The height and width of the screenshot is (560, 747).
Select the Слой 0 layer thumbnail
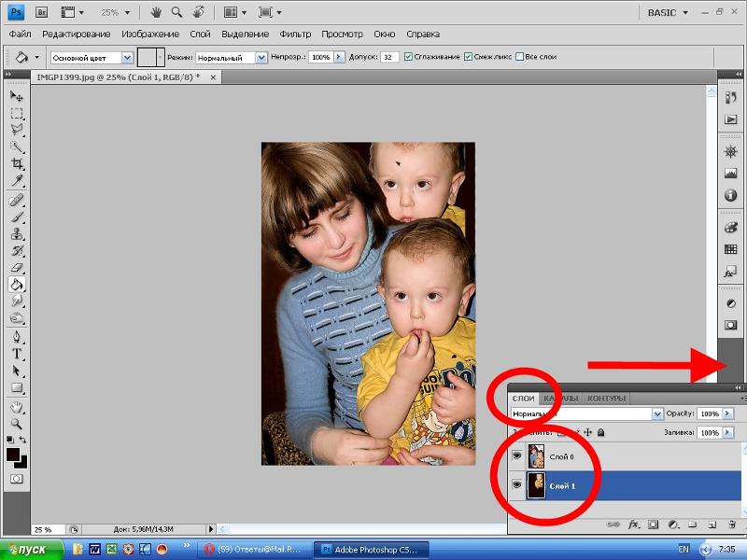(x=536, y=456)
